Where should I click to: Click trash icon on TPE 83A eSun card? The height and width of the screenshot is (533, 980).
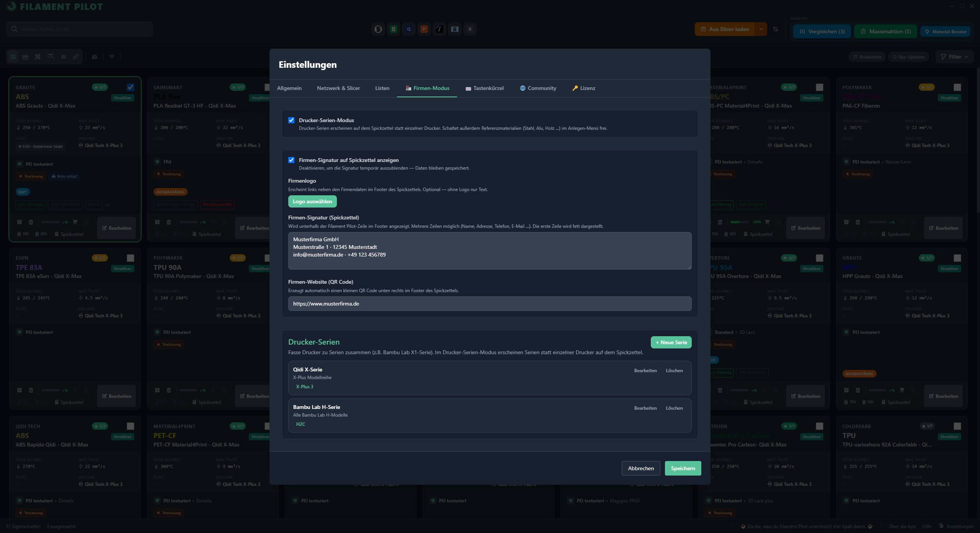tap(31, 390)
